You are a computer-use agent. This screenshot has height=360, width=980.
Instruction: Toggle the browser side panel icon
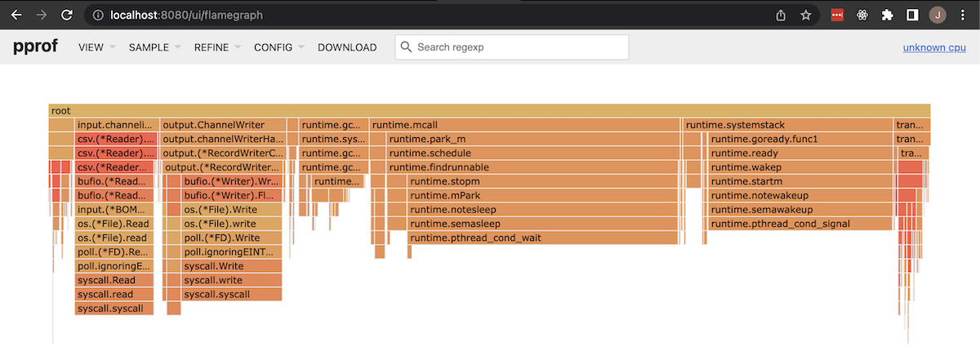[912, 15]
